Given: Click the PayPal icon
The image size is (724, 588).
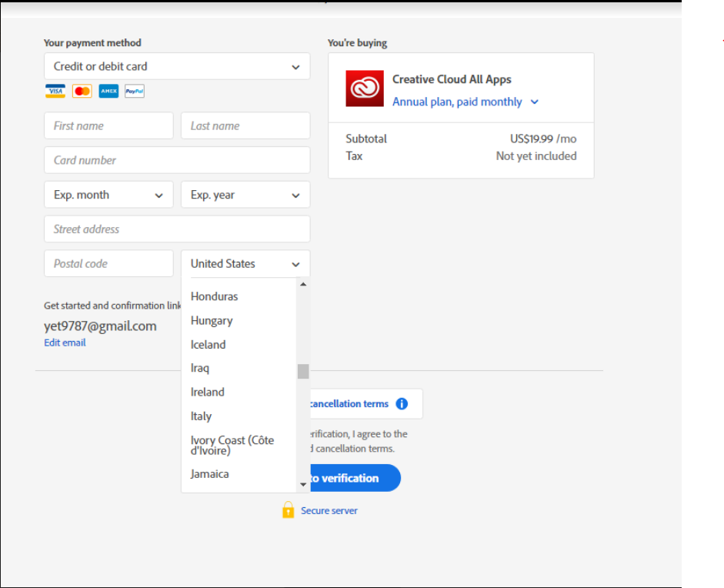Looking at the screenshot, I should click(x=135, y=91).
